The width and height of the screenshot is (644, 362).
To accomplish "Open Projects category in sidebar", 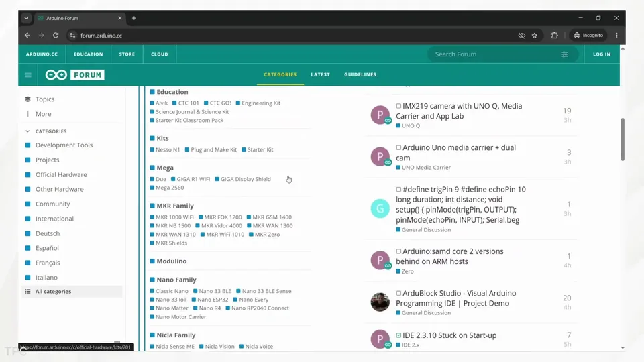I will click(47, 160).
